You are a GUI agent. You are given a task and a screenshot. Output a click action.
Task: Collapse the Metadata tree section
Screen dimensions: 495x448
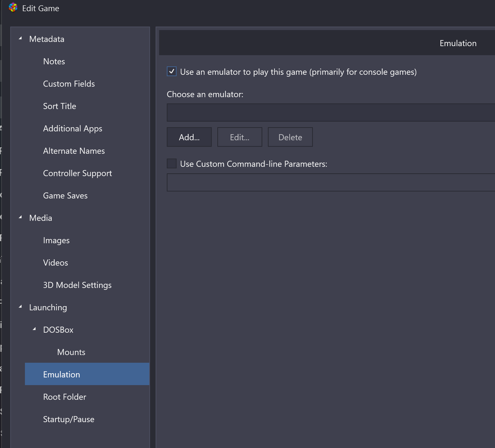(20, 38)
